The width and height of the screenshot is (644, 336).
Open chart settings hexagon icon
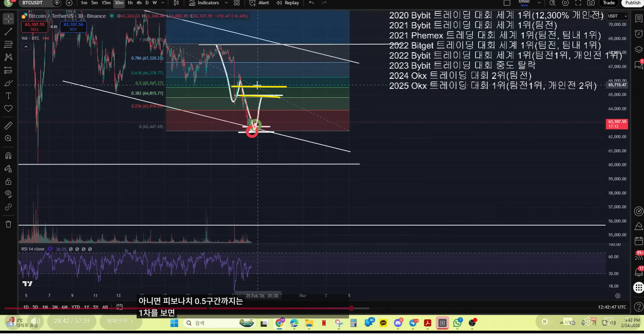(x=566, y=3)
